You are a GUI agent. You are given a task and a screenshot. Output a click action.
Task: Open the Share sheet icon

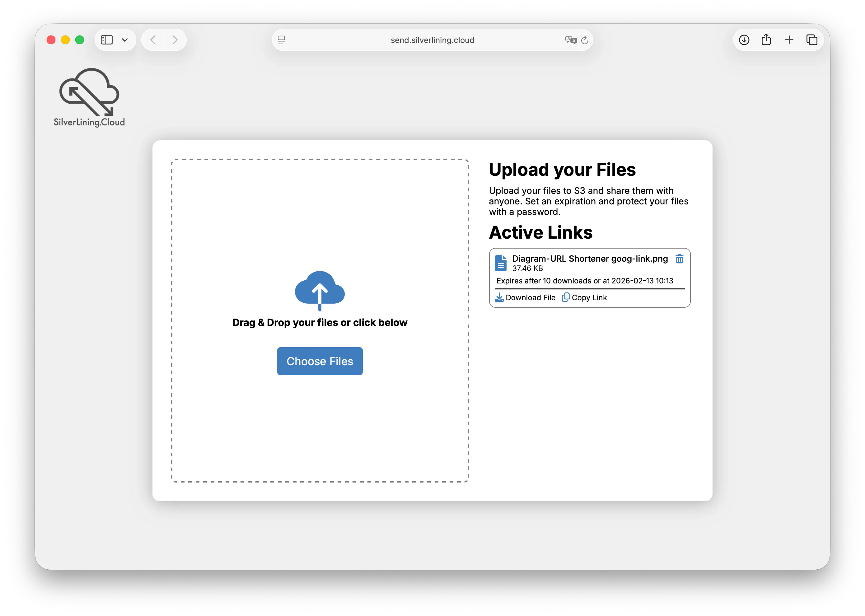pos(766,40)
